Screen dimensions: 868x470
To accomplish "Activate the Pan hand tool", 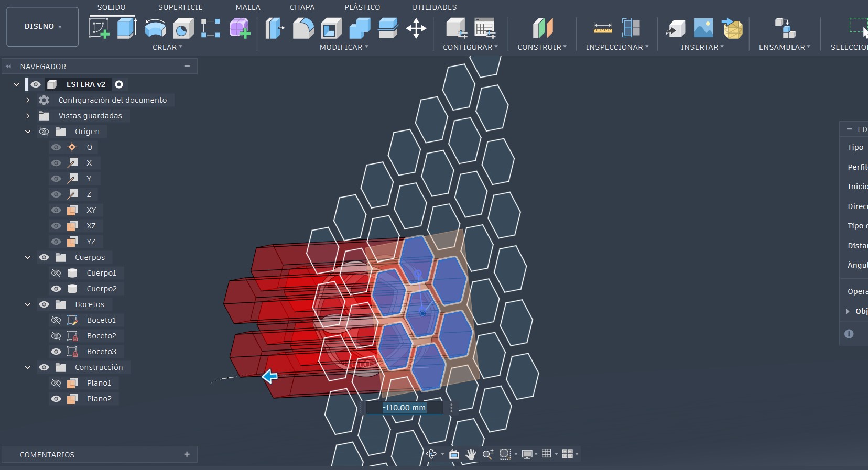I will [471, 454].
